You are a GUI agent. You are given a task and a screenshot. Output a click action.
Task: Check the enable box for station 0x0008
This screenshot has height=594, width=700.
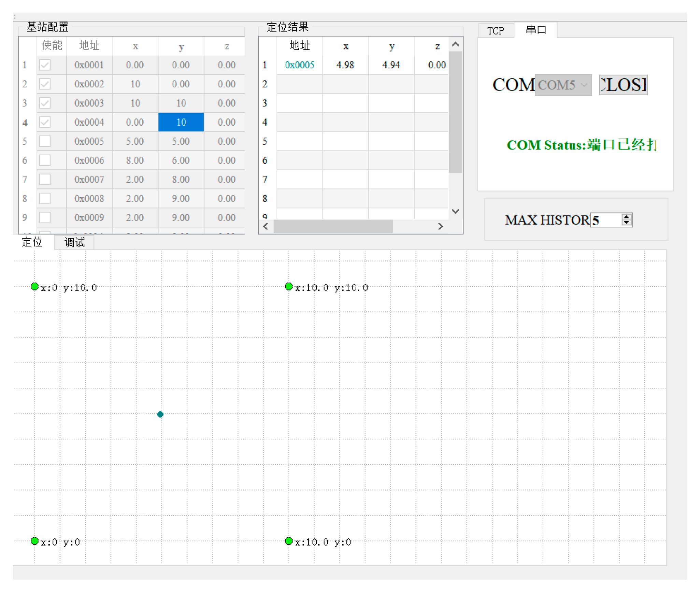pos(45,198)
